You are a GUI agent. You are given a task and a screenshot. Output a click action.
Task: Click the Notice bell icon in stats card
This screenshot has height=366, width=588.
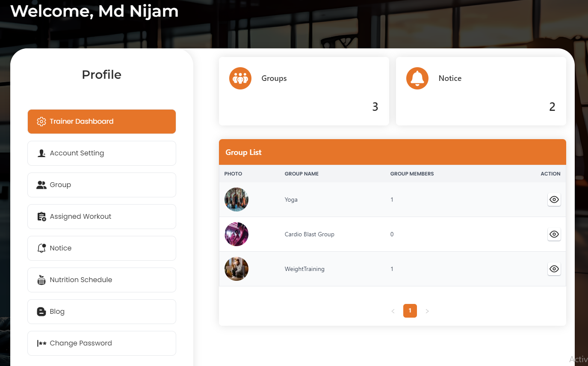coord(417,78)
